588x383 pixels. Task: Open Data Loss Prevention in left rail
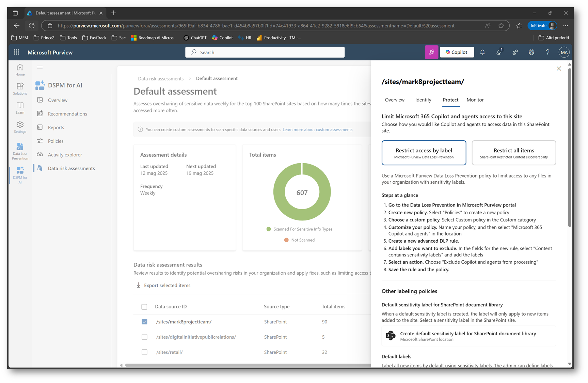(20, 151)
